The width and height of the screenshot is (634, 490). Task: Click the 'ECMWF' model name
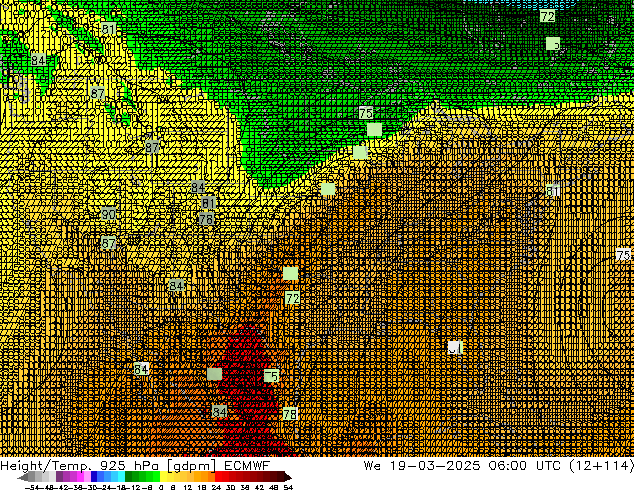click(x=247, y=466)
